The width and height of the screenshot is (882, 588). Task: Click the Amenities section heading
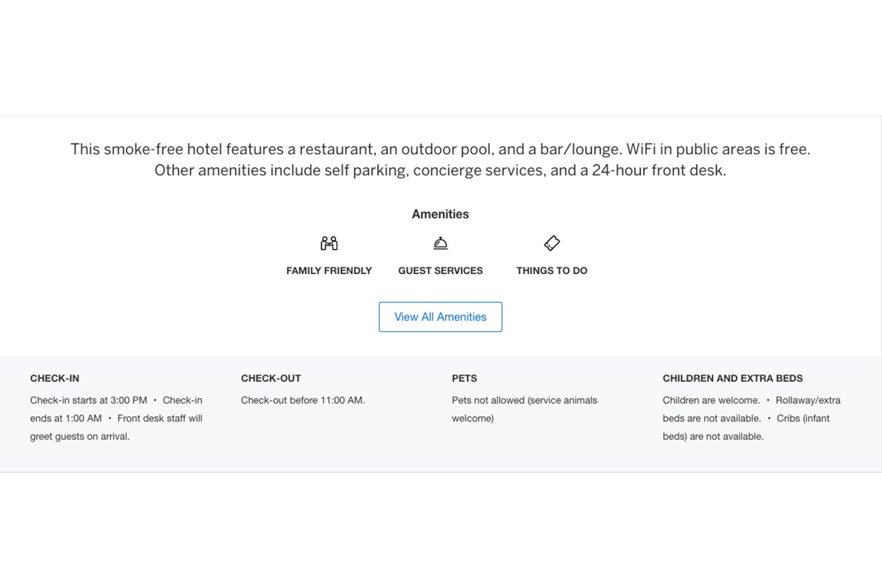pyautogui.click(x=440, y=214)
